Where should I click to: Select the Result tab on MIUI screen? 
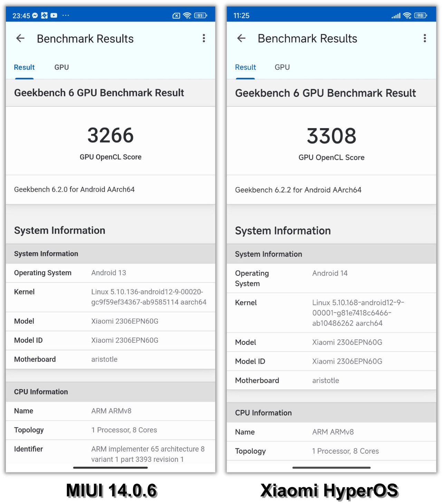24,67
